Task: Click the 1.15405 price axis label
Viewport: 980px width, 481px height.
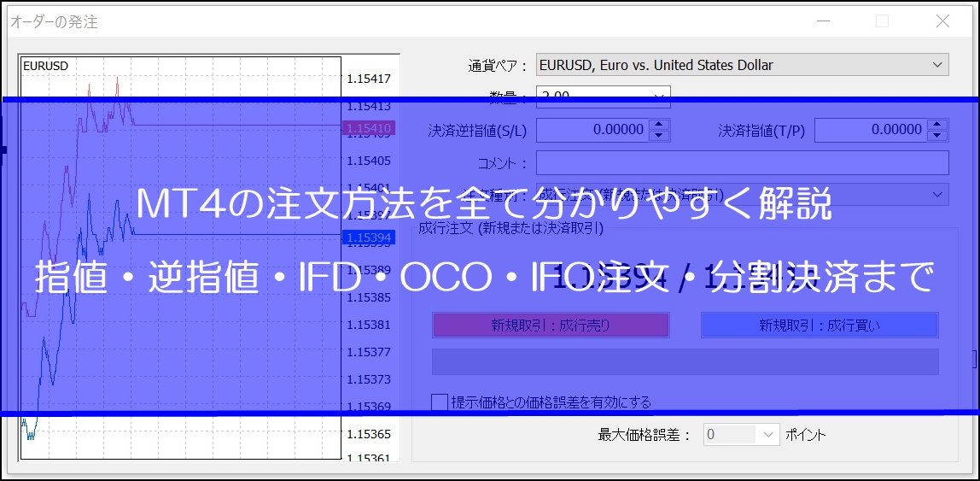Action: (369, 161)
